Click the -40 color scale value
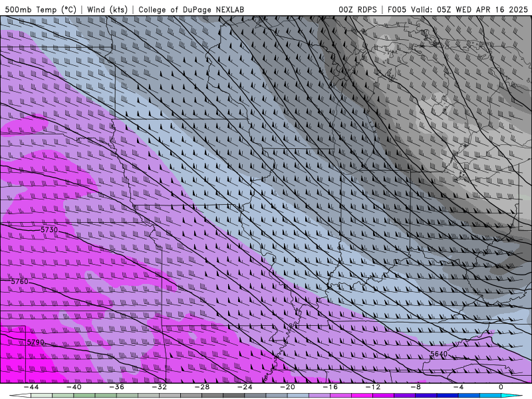532x399 pixels. click(x=74, y=387)
